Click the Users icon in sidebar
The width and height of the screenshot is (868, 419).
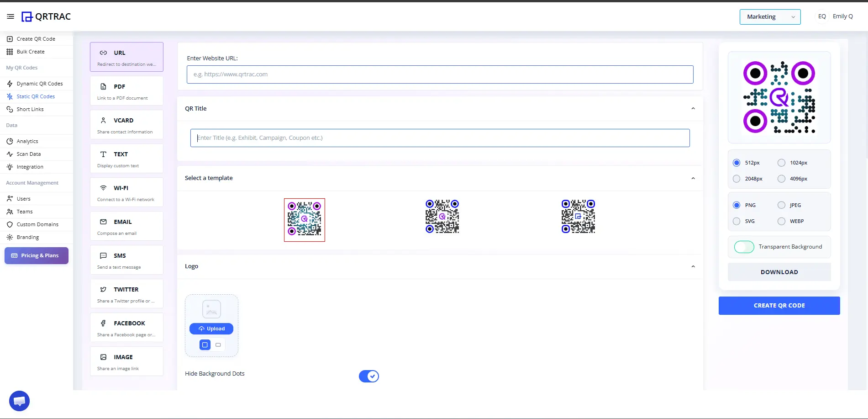pyautogui.click(x=10, y=199)
